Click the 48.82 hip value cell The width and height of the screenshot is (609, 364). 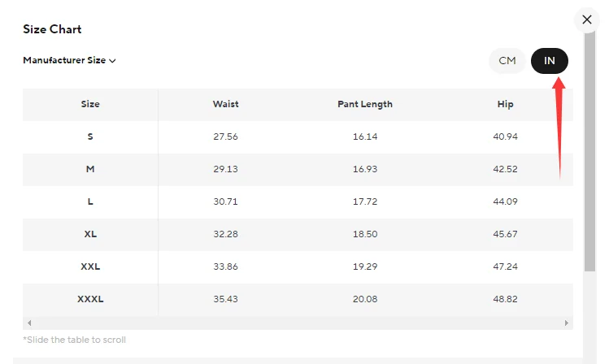coord(505,299)
